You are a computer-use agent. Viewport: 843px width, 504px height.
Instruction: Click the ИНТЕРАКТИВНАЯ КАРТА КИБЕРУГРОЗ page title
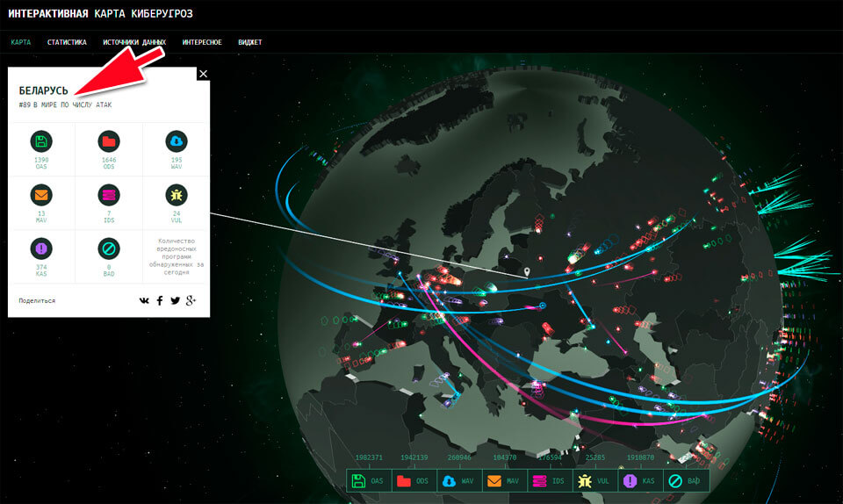tap(100, 13)
